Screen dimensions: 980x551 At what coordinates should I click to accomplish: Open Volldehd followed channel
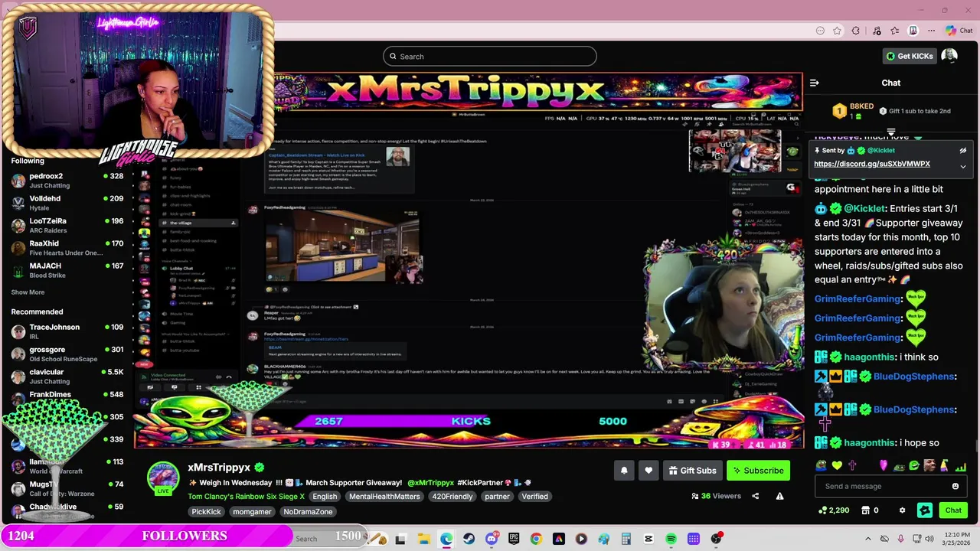[x=67, y=203]
